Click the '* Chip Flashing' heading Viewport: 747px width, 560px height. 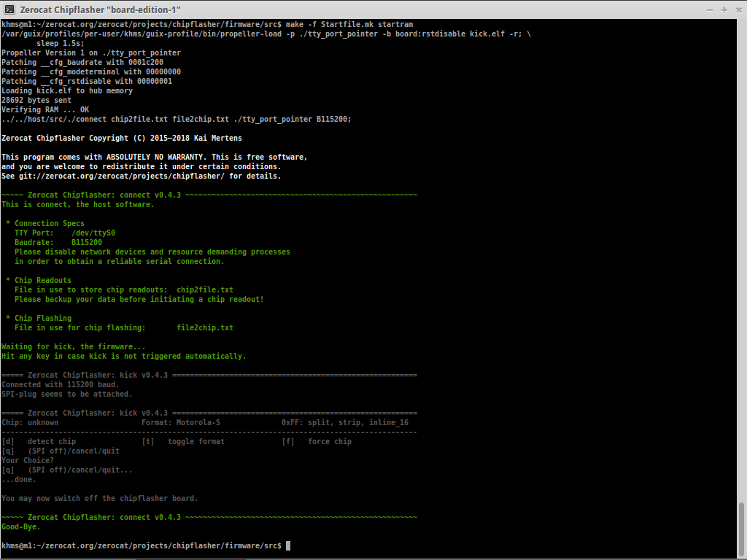[x=39, y=318]
